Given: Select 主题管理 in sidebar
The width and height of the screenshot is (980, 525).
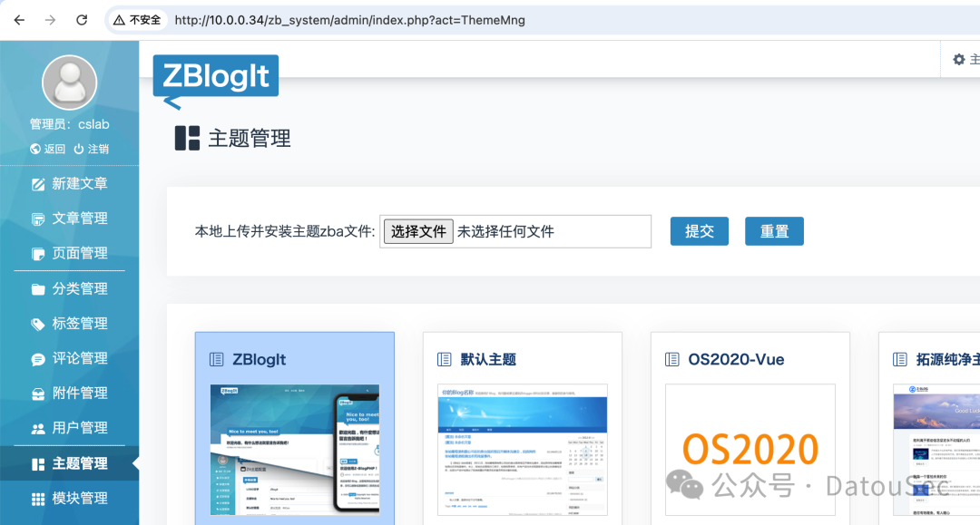Looking at the screenshot, I should [x=69, y=463].
